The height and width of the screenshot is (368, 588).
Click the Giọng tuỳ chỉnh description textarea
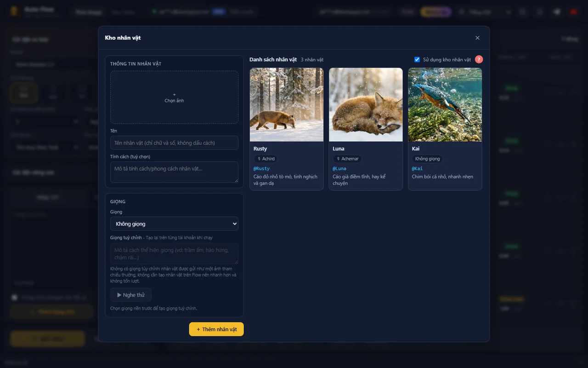174,253
